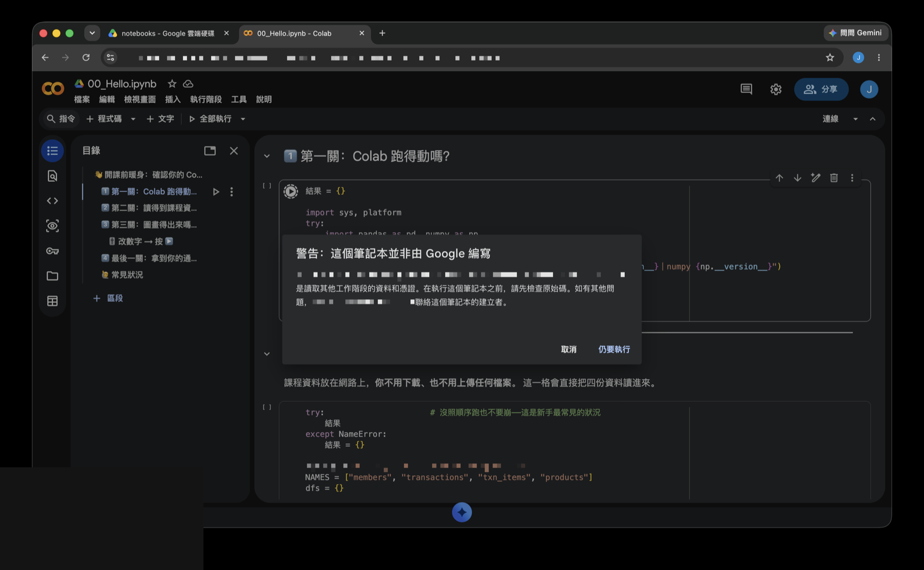The height and width of the screenshot is (570, 924).
Task: Open the files folder sidebar icon
Action: (x=52, y=276)
